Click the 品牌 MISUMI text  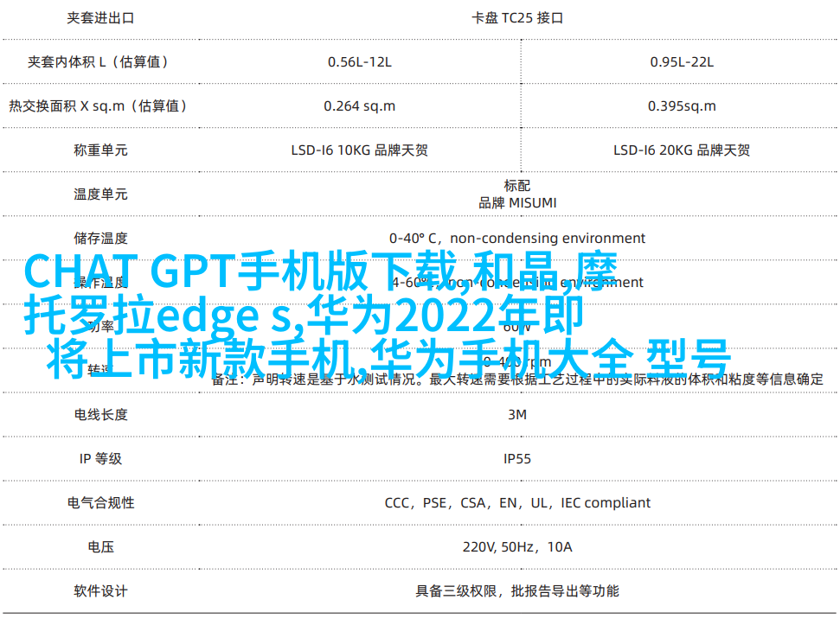[517, 203]
